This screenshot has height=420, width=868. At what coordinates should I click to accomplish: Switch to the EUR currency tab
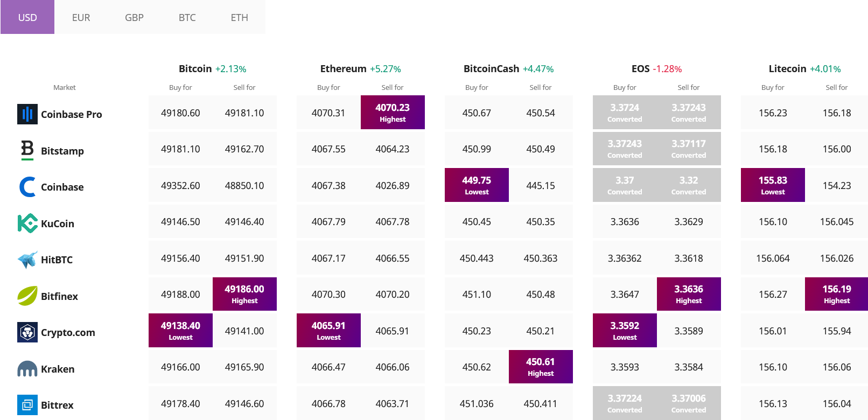point(81,17)
